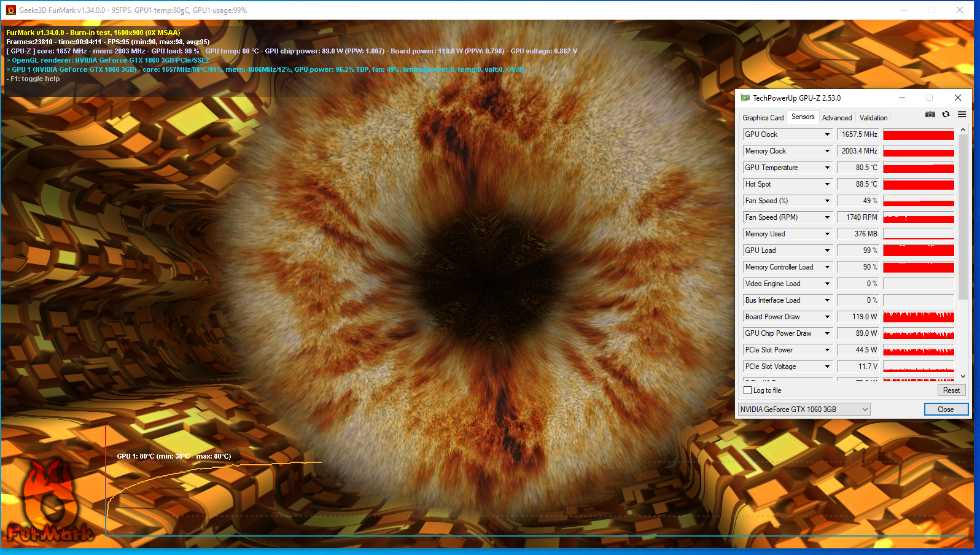Open the GPU Temperature sensor dropdown
980x555 pixels.
(x=827, y=168)
